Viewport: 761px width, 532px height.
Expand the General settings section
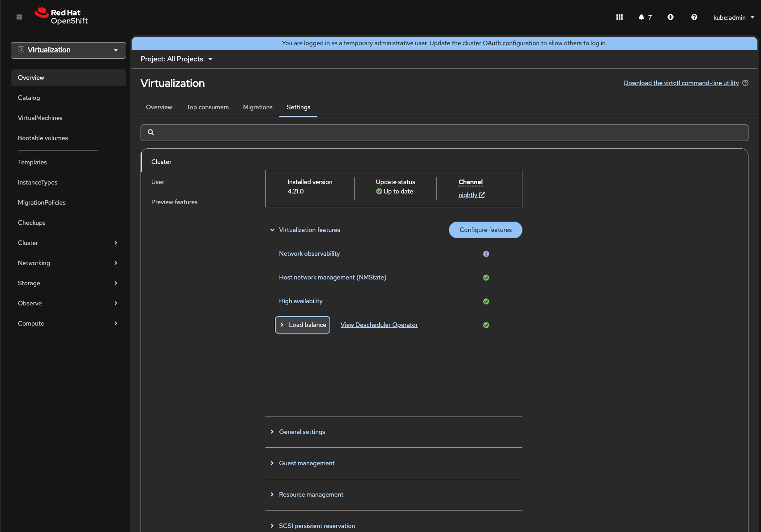coord(302,432)
